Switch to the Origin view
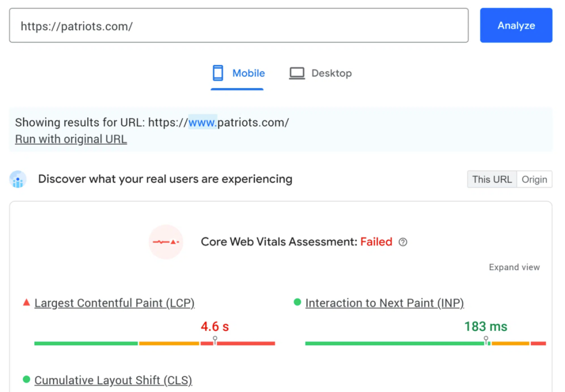 click(x=534, y=179)
